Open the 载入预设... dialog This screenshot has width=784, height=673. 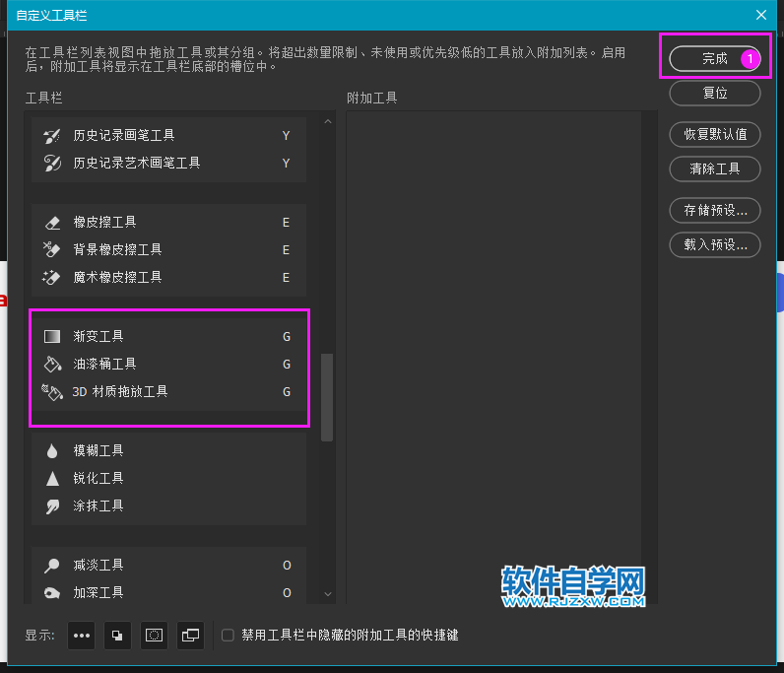[714, 244]
